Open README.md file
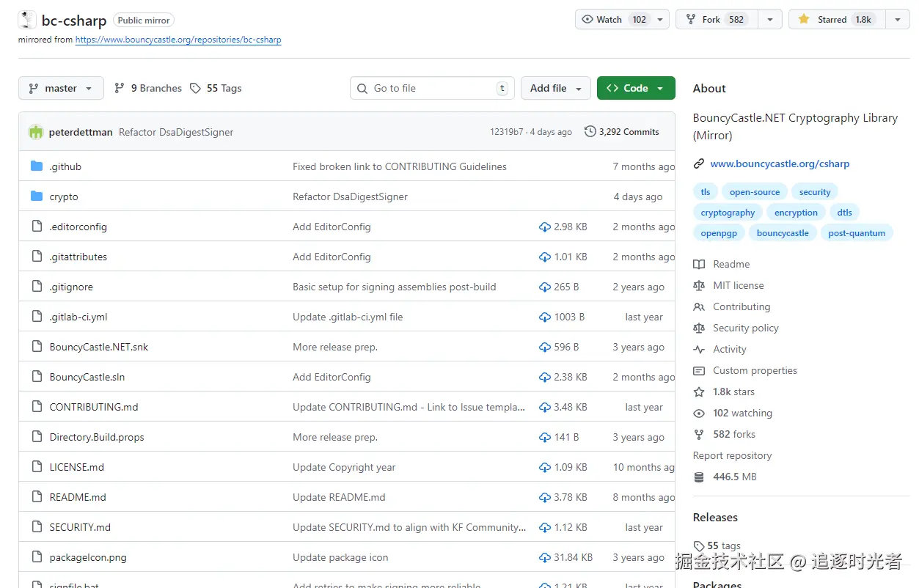919x588 pixels. (x=78, y=497)
